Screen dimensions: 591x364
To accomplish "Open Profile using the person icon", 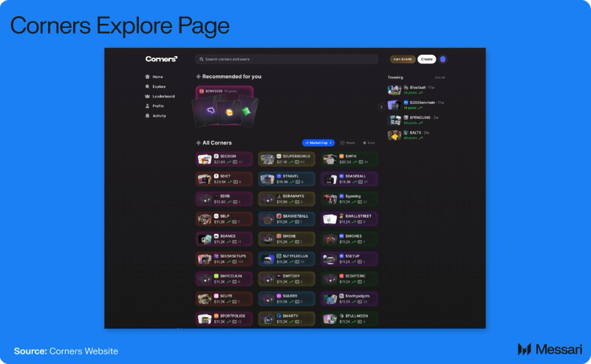I will 147,106.
